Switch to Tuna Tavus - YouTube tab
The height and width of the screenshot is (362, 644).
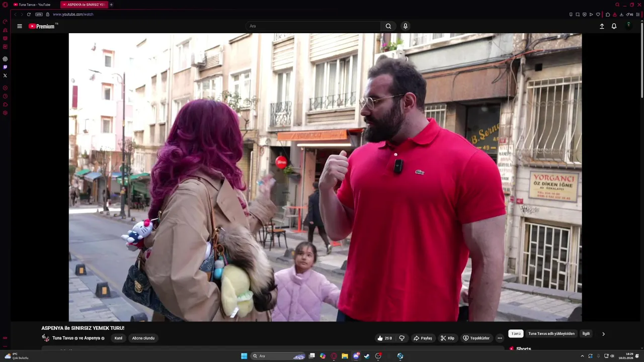(33, 5)
